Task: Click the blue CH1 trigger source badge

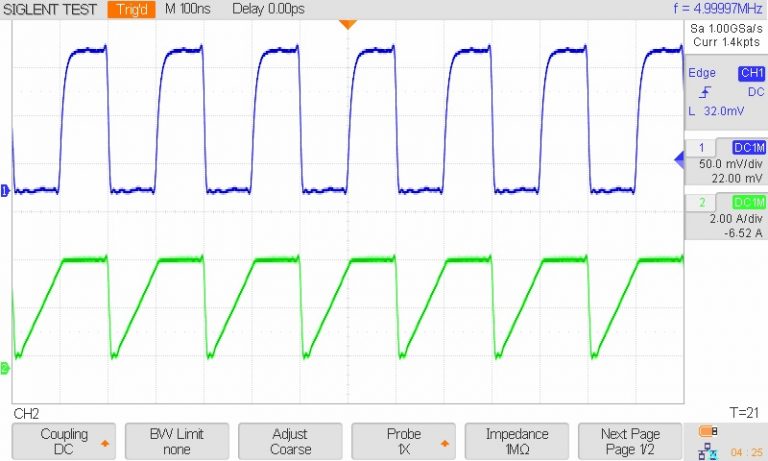Action: [750, 74]
